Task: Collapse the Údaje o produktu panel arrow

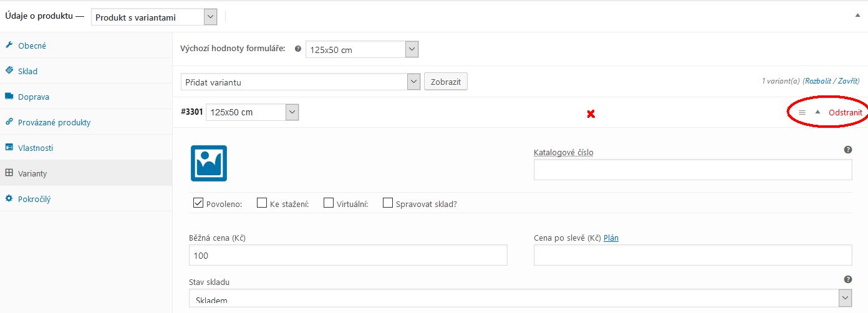Action: (x=859, y=12)
